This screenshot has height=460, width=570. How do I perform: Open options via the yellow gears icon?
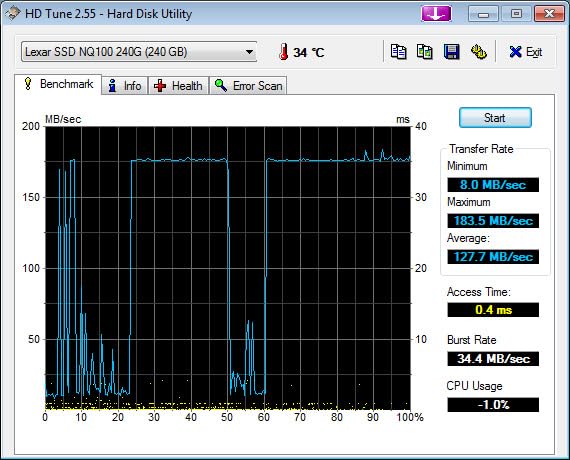point(479,52)
